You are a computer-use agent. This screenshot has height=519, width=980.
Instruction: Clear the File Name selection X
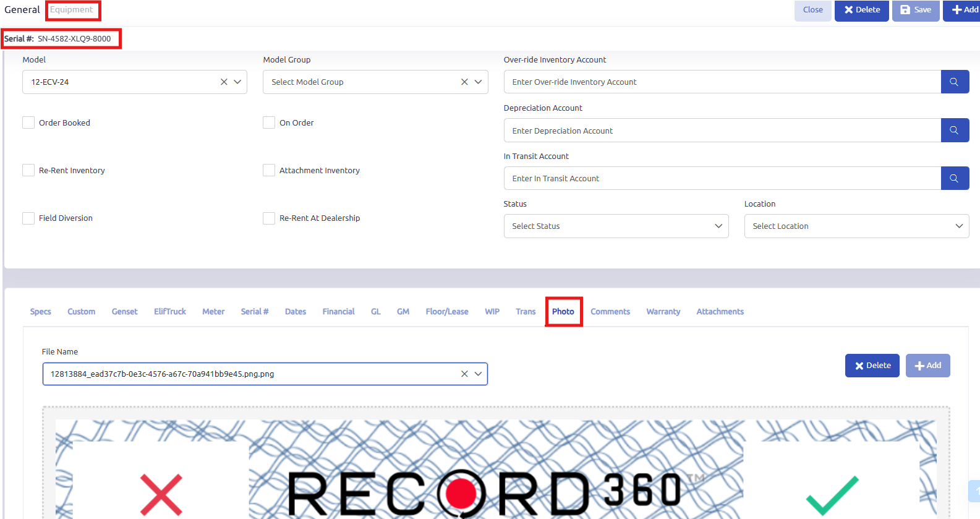click(464, 374)
